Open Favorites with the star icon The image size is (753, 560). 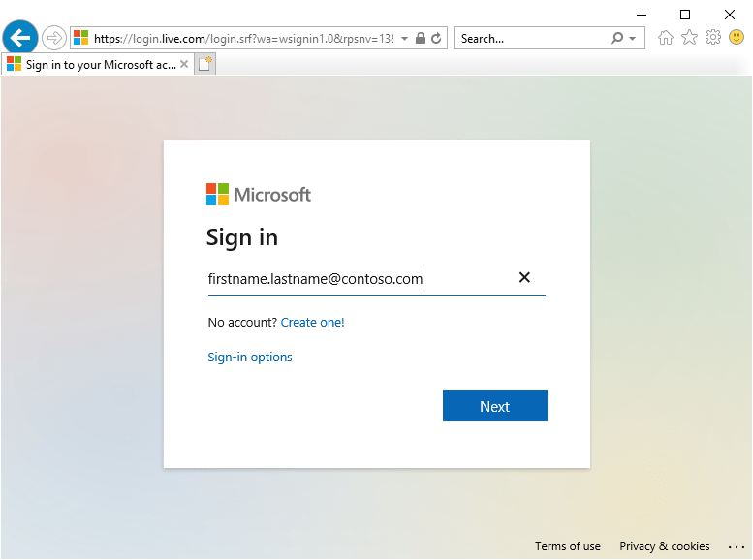coord(689,38)
